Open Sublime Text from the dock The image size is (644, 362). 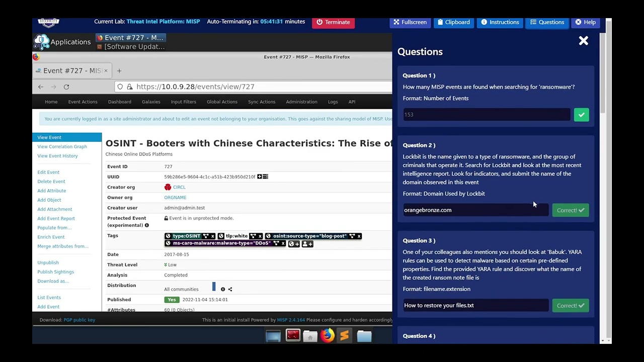345,335
